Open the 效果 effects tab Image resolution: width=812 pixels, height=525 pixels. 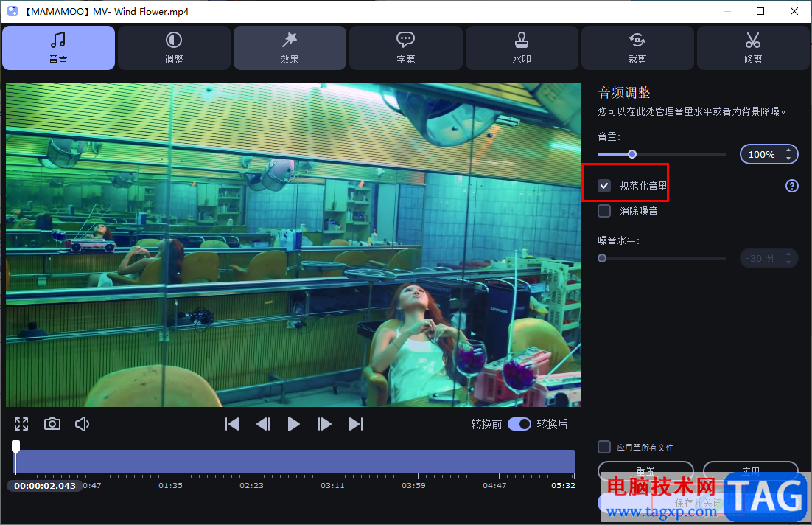click(290, 48)
